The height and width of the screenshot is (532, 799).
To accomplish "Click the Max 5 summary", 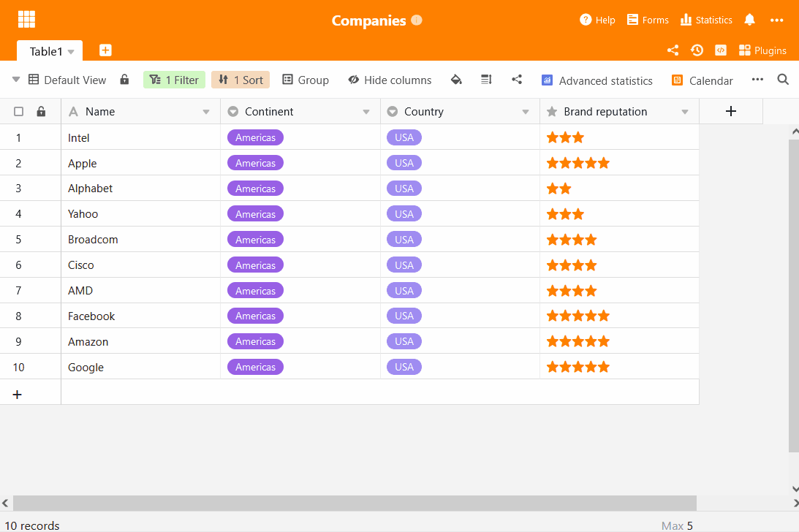I will tap(677, 525).
